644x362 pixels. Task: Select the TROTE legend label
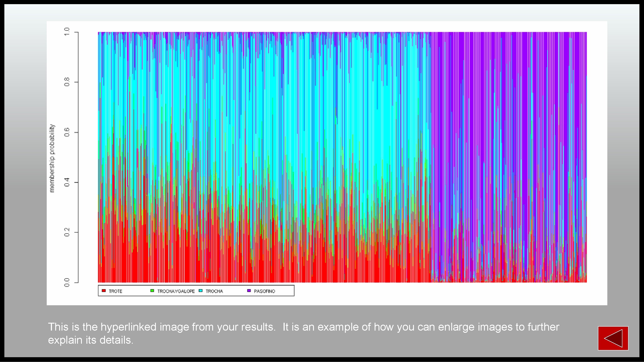click(x=115, y=291)
